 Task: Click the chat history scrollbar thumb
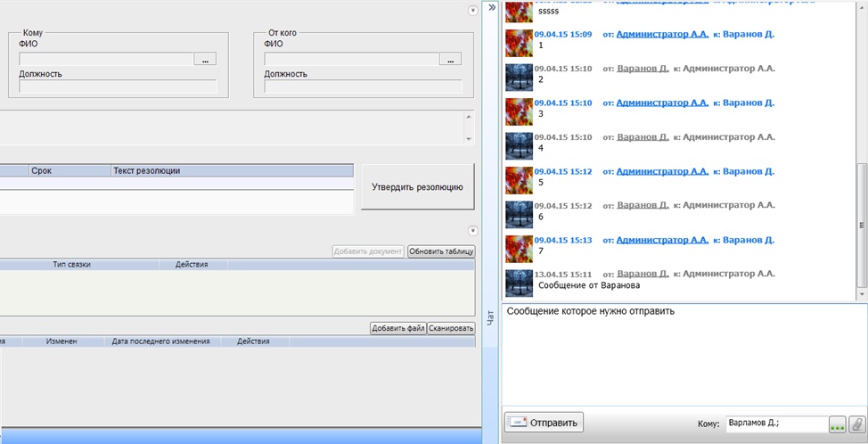point(862,226)
